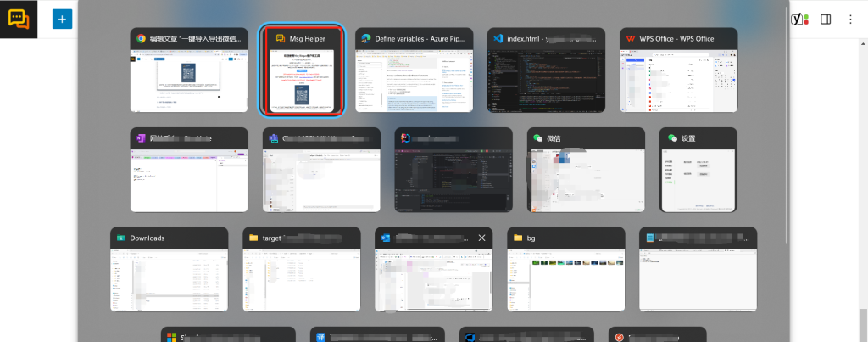This screenshot has height=342, width=868.
Task: Click the WPS Office card icon
Action: [x=631, y=39]
